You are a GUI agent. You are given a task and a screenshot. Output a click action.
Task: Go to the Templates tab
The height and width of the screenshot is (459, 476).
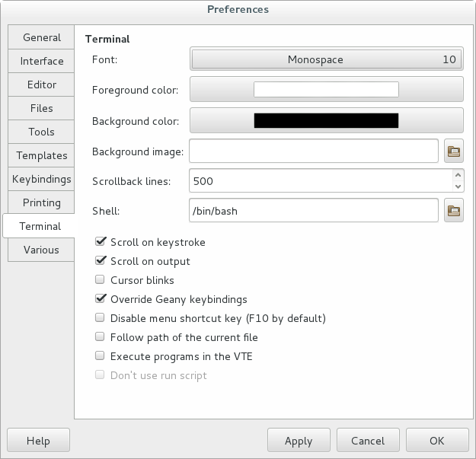pos(42,155)
